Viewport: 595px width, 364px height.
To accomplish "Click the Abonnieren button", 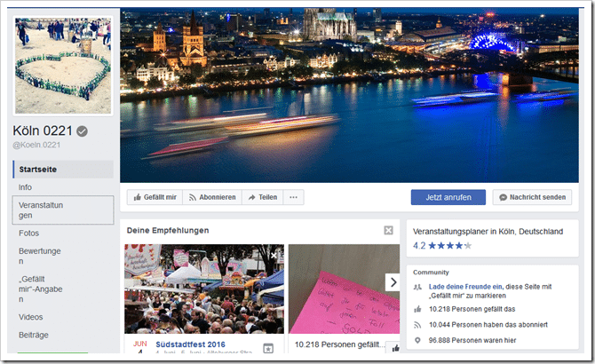I will click(x=212, y=197).
